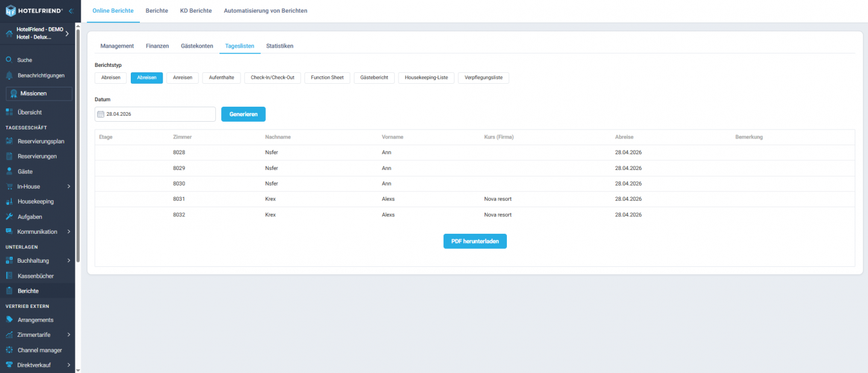Select room 8031 cell
Image resolution: width=868 pixels, height=373 pixels.
click(x=179, y=199)
